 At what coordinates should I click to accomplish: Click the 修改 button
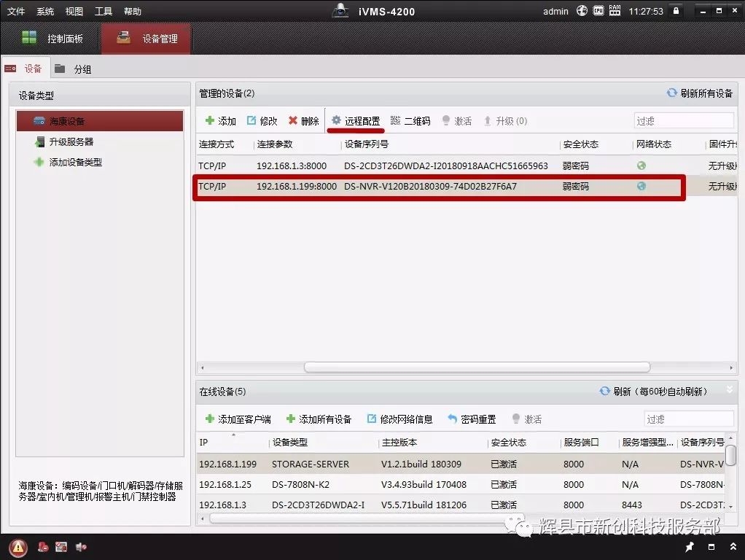click(262, 121)
